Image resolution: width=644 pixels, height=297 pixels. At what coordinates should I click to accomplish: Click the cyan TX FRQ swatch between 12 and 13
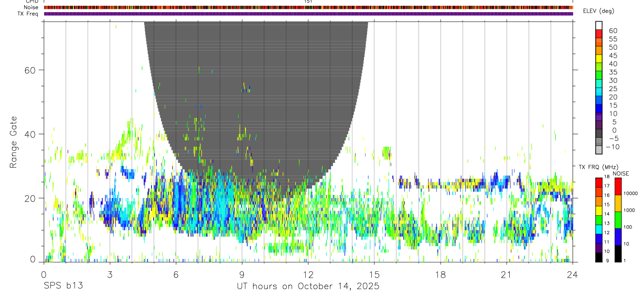coord(599,228)
